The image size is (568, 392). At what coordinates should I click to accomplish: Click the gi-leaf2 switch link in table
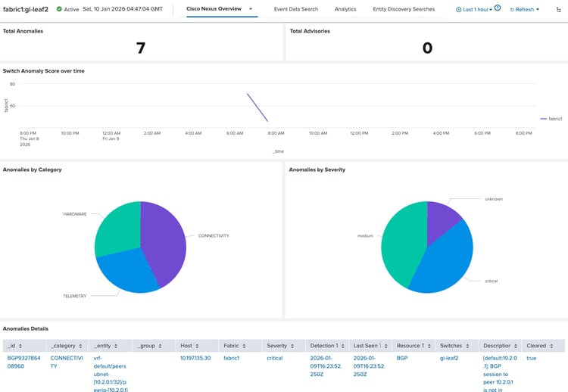(451, 358)
